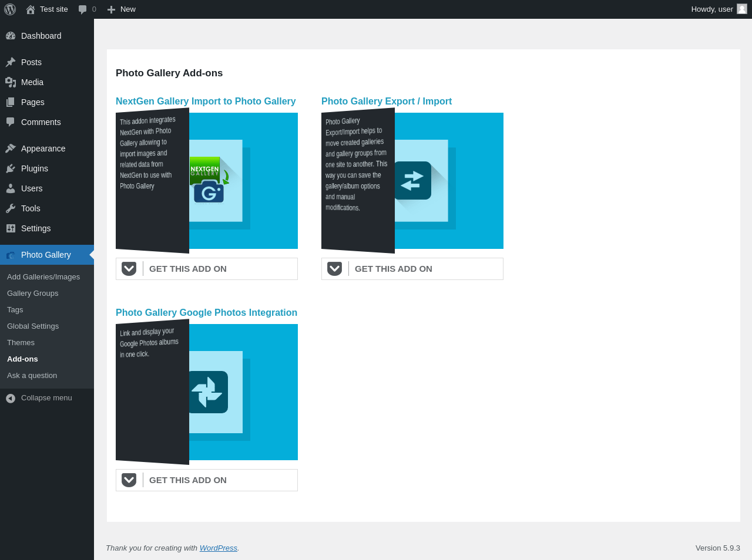Click the Appearance paintbrush icon
Viewport: 752px width, 560px height.
pos(11,149)
